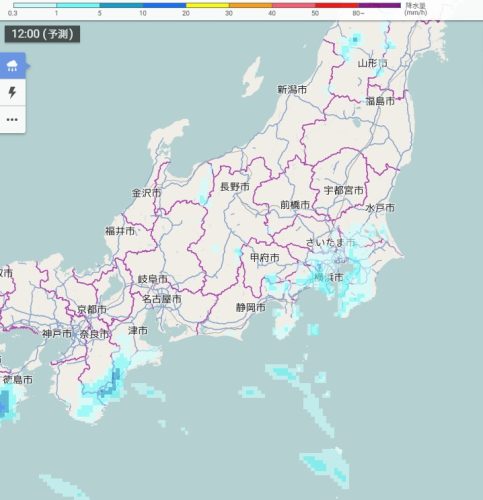Click the 福井市 map label

pos(120,231)
